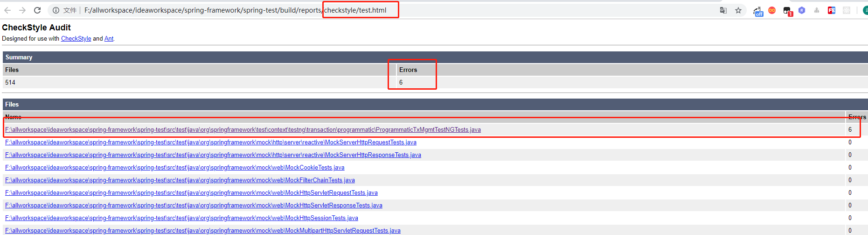The image size is (868, 235).
Task: Open MockFilterChainTests.java file link
Action: pos(180,180)
